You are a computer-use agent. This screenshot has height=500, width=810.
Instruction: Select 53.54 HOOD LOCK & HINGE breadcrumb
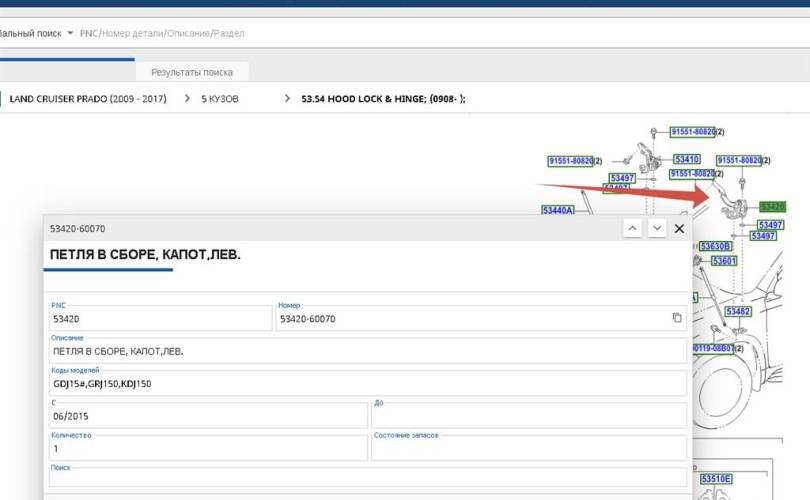(x=383, y=99)
